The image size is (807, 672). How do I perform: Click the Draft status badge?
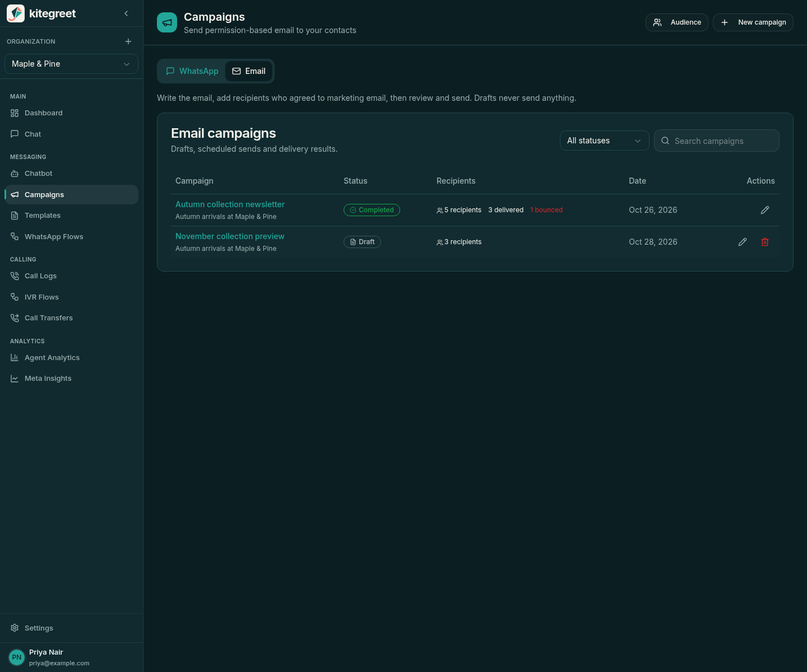coord(362,242)
